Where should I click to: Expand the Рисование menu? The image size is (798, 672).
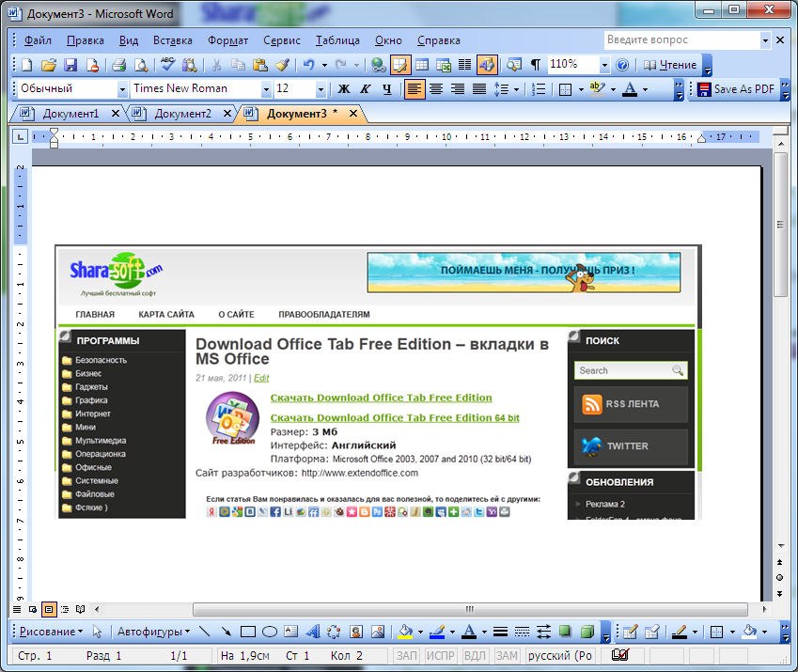pos(51,632)
